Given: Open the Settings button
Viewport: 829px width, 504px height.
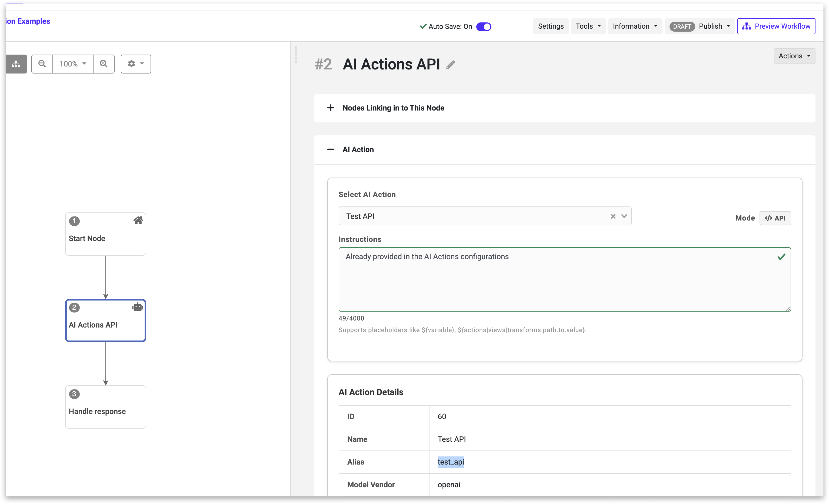Looking at the screenshot, I should (550, 26).
